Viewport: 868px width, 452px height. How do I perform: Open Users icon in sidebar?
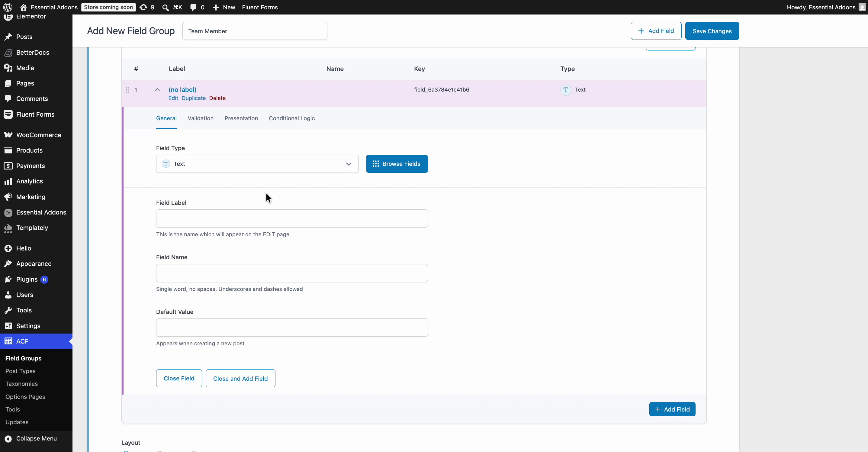8,295
